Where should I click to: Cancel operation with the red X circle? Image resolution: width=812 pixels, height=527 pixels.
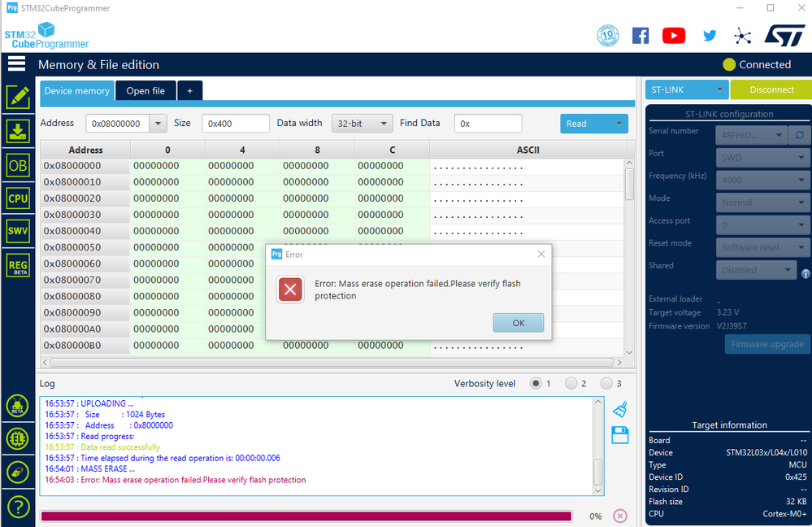pos(620,516)
